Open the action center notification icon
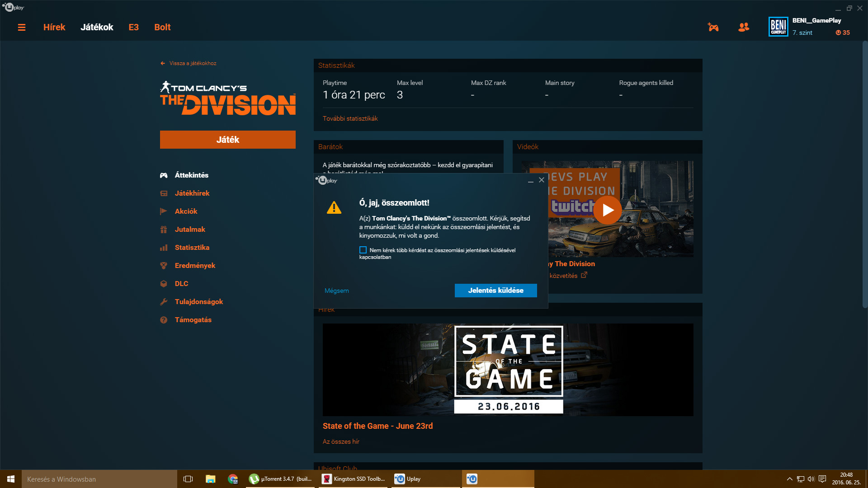Screen dimensions: 868x488 click(x=822, y=479)
